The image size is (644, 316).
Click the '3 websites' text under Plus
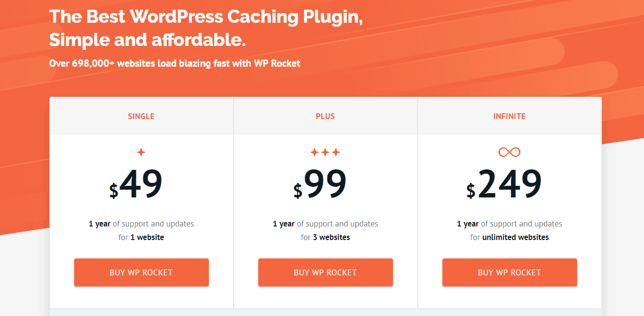331,237
